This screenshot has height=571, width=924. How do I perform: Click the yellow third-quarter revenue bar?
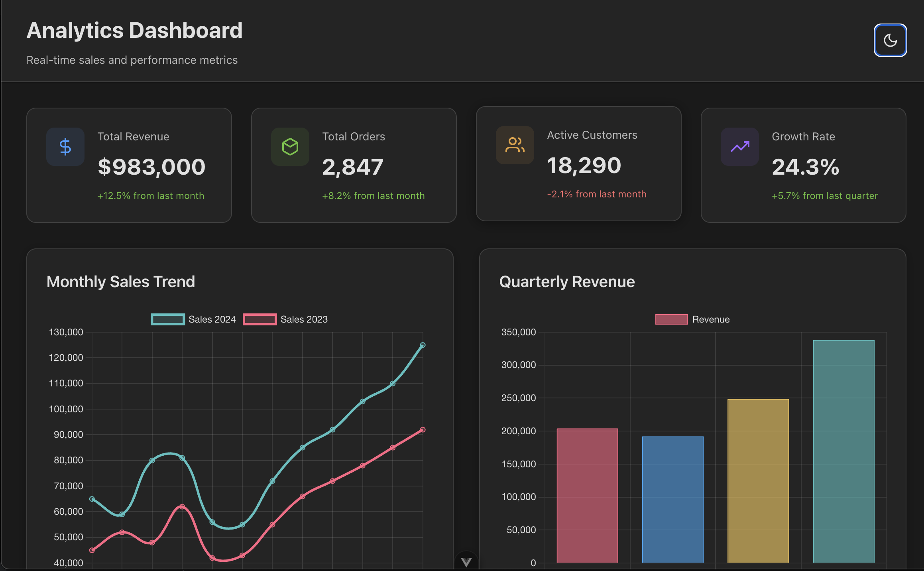tap(758, 480)
